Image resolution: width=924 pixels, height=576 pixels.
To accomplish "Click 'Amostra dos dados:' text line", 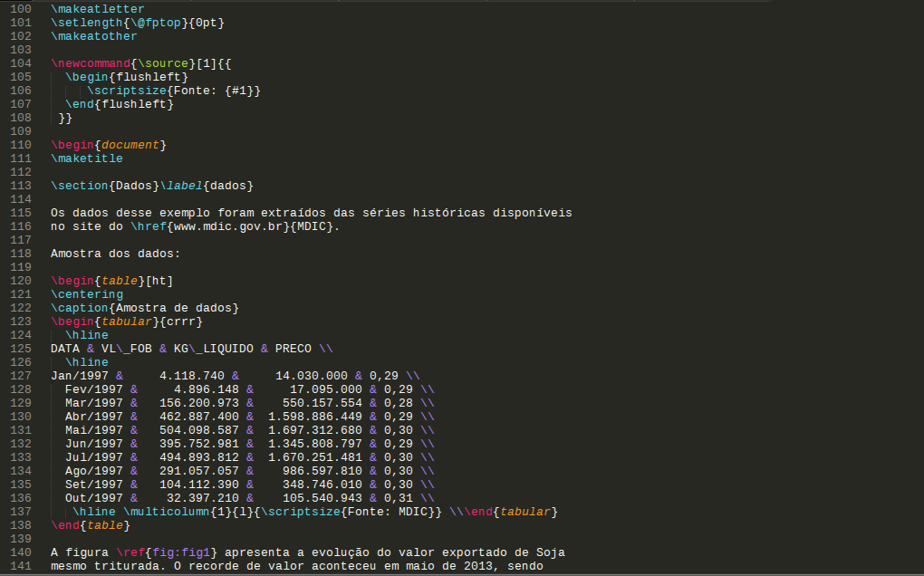I will tap(116, 254).
